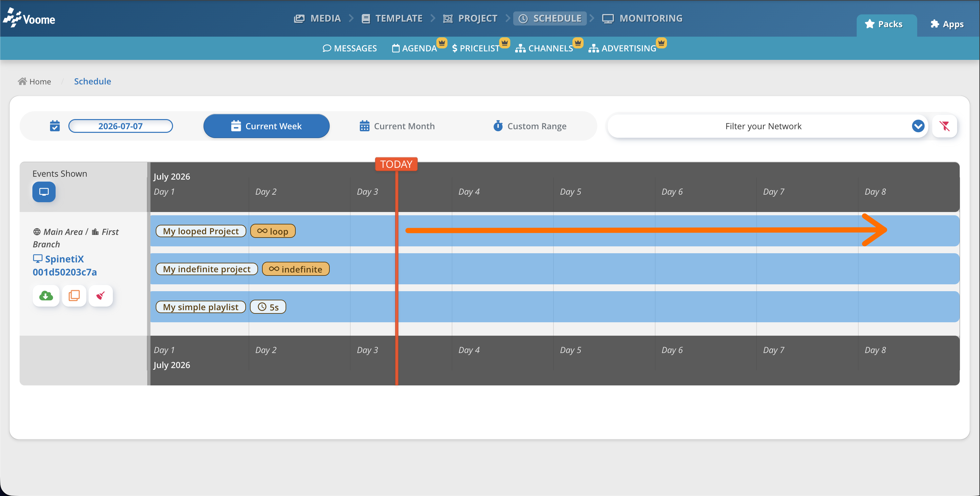Click the dropdown chevron in network filter
The image size is (980, 496).
(918, 126)
